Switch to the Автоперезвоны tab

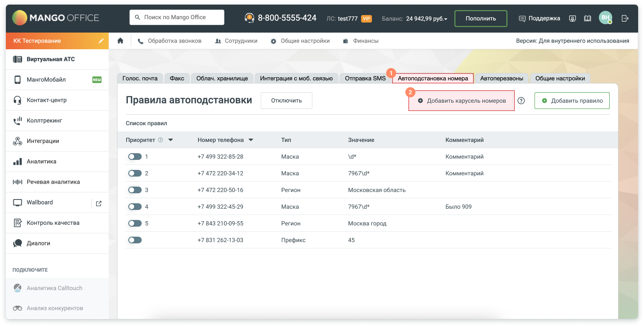tap(502, 78)
